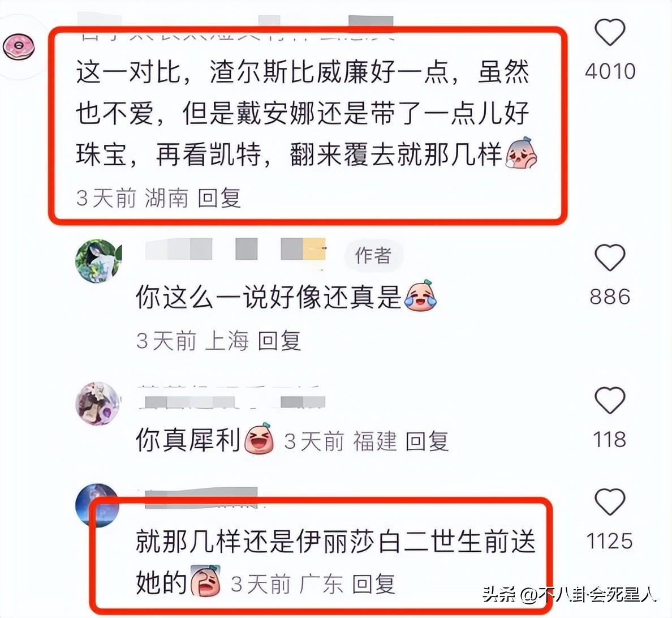Like the top comment with 4010 likes

(x=610, y=32)
